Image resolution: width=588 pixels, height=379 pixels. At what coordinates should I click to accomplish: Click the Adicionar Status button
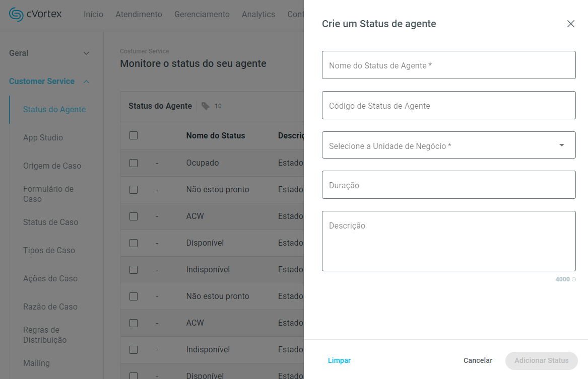(x=541, y=360)
